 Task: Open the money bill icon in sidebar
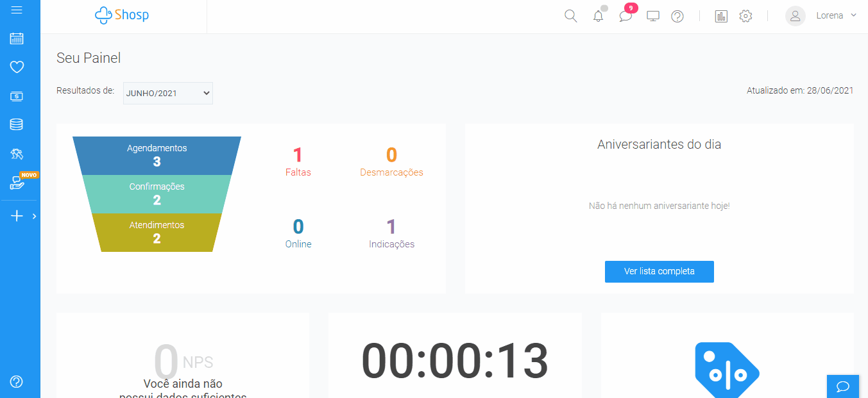pos(17,96)
